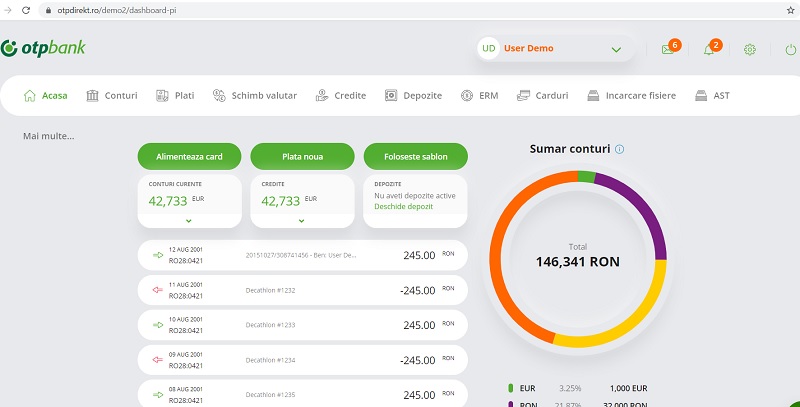Click the UD user avatar
The height and width of the screenshot is (407, 800).
[x=489, y=48]
